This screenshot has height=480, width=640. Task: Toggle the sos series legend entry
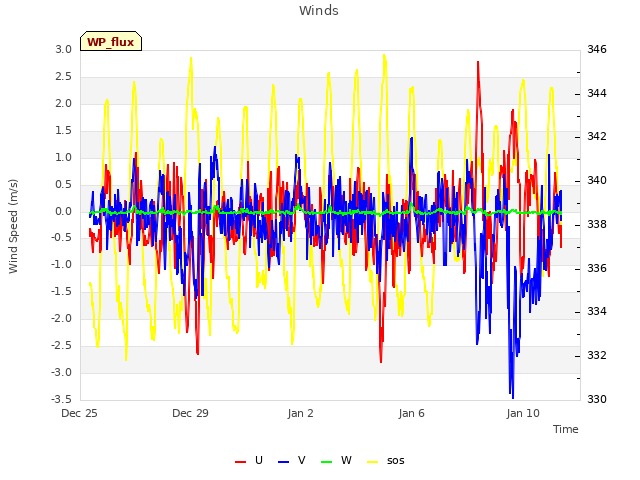(386, 461)
